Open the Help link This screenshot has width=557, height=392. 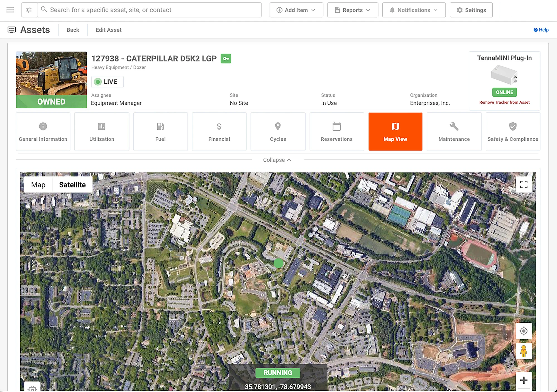click(x=541, y=30)
